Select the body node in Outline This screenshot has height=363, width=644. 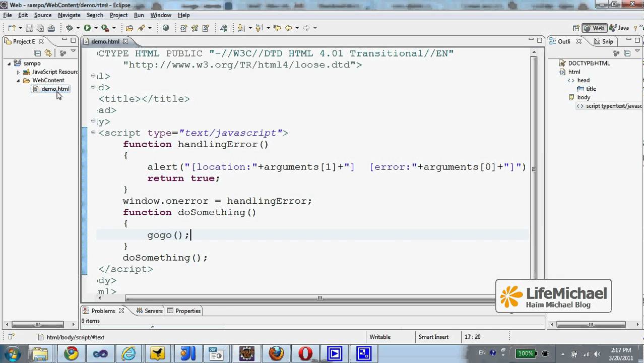[x=579, y=97]
